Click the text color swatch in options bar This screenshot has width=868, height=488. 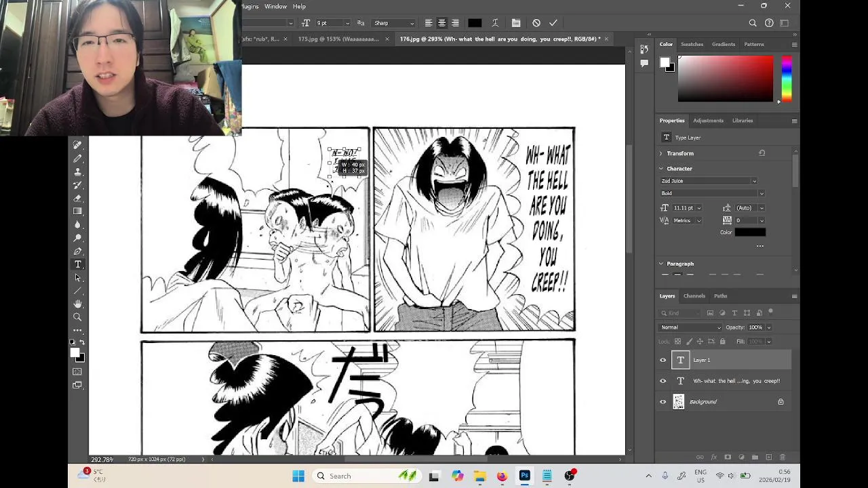(475, 23)
